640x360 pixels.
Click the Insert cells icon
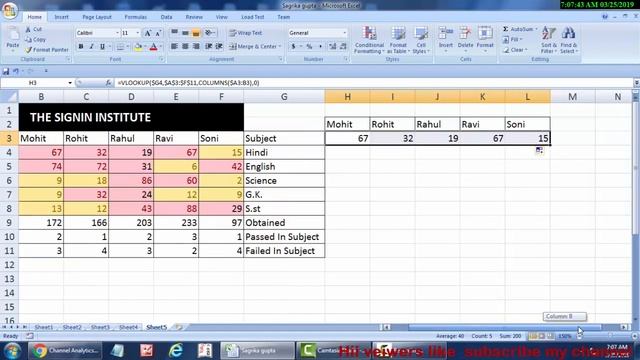(446, 33)
